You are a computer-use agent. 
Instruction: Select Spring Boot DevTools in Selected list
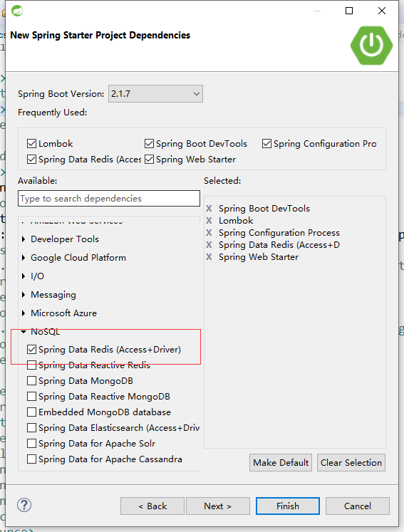click(x=264, y=209)
